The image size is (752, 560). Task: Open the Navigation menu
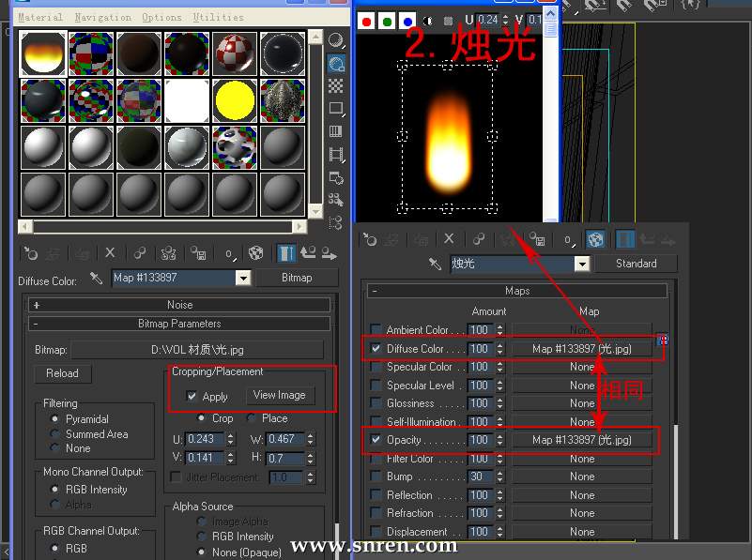[x=102, y=17]
